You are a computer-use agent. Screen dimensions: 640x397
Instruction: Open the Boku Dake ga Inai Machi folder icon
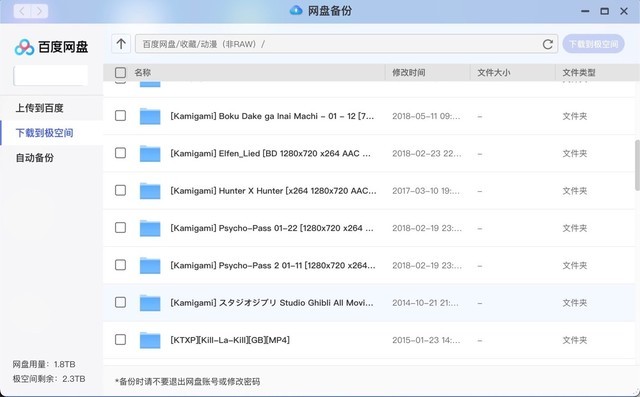(x=150, y=116)
